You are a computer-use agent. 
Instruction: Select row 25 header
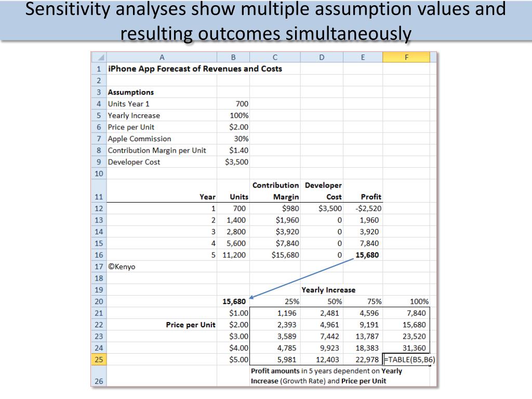coord(99,360)
